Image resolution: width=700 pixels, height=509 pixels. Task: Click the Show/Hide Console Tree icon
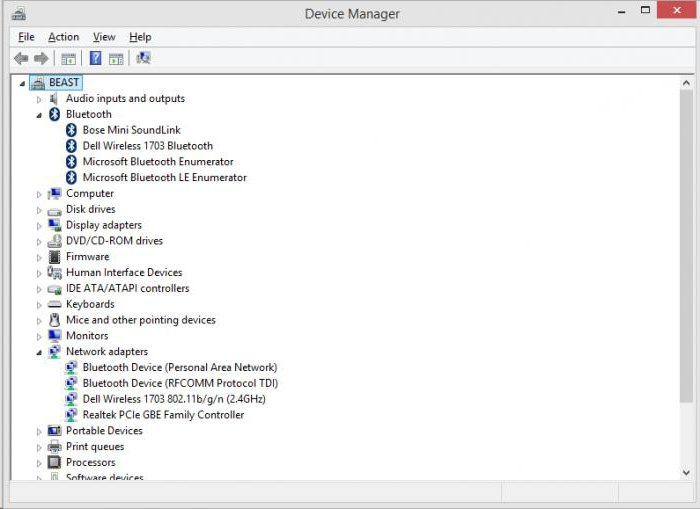pos(68,58)
